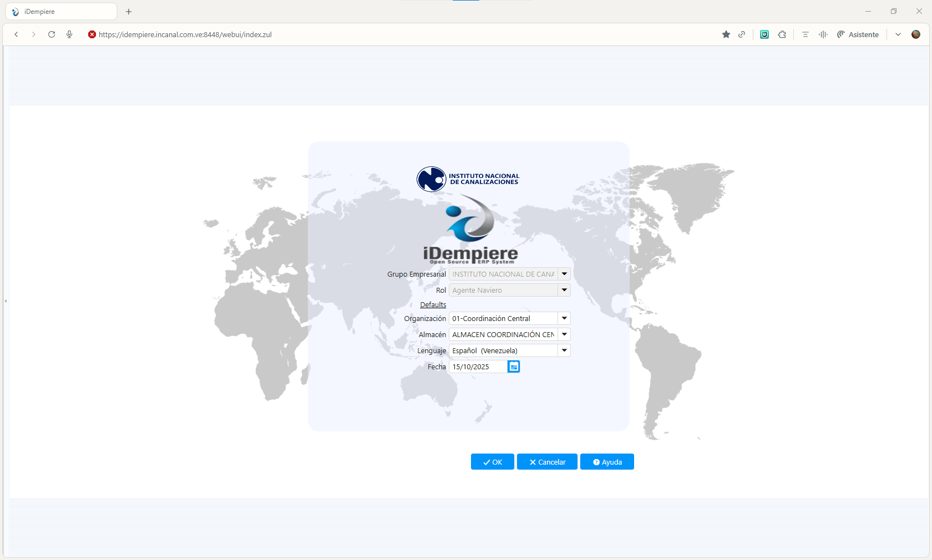
Task: Expand the Organización dropdown
Action: 564,318
